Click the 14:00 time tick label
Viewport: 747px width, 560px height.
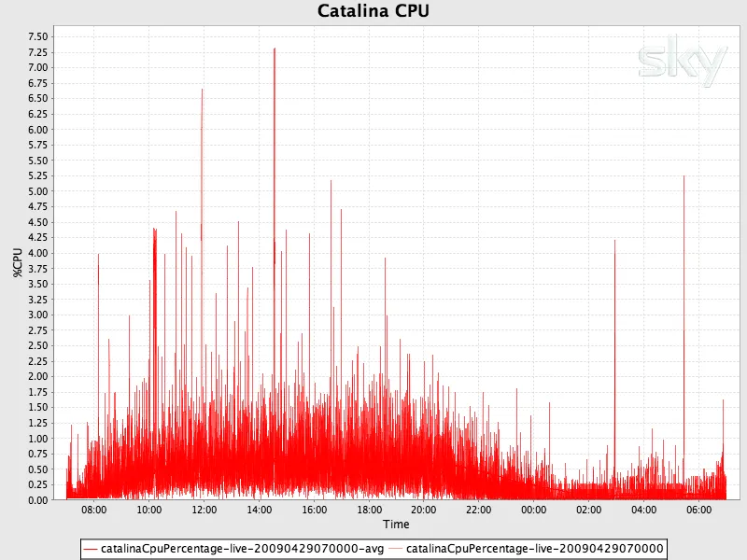pyautogui.click(x=260, y=510)
